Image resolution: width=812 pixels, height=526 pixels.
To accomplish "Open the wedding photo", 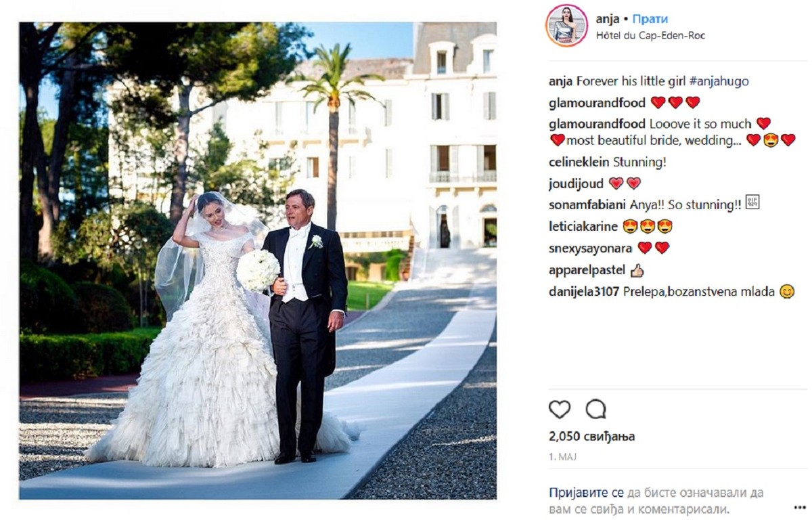I will click(257, 261).
